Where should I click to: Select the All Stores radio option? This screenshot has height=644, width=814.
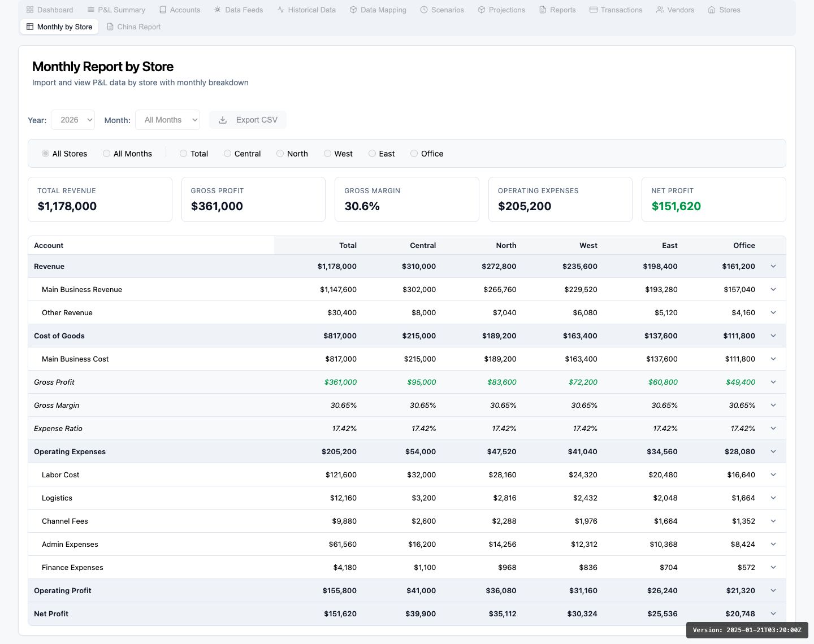pos(45,154)
